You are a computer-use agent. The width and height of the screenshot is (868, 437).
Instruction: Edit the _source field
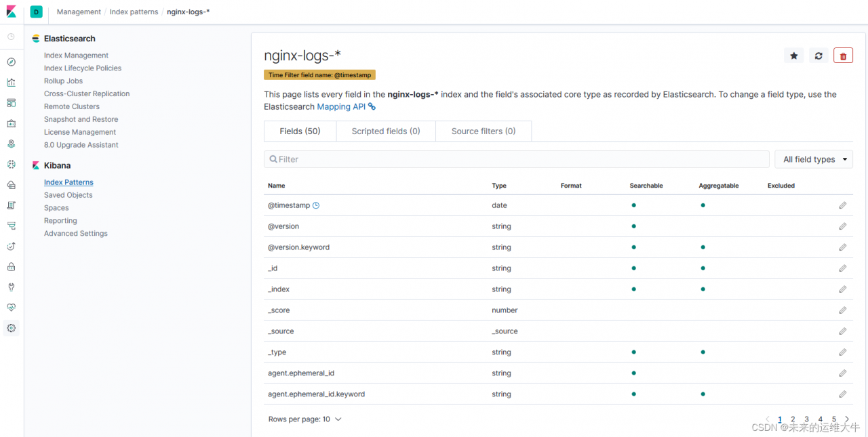(x=843, y=331)
